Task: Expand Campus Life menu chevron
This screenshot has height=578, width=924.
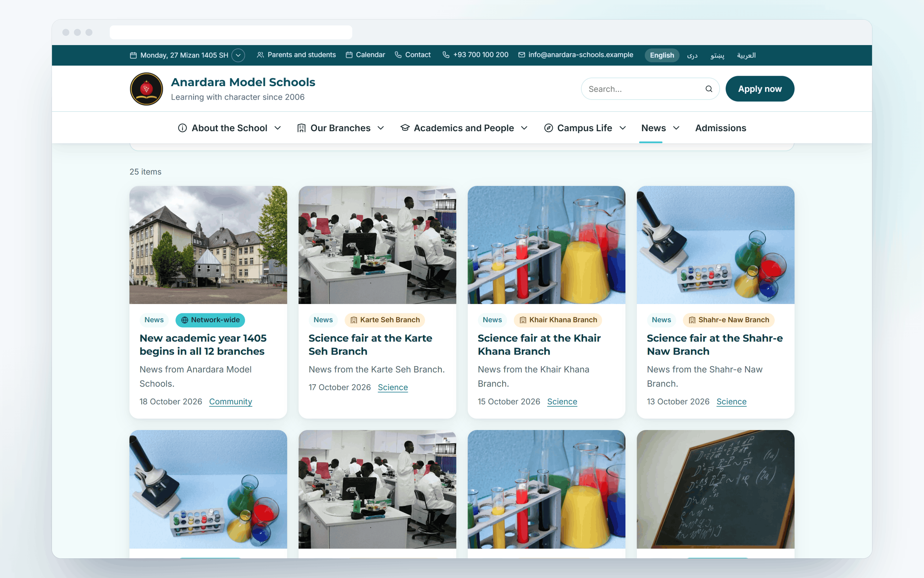Action: 623,128
